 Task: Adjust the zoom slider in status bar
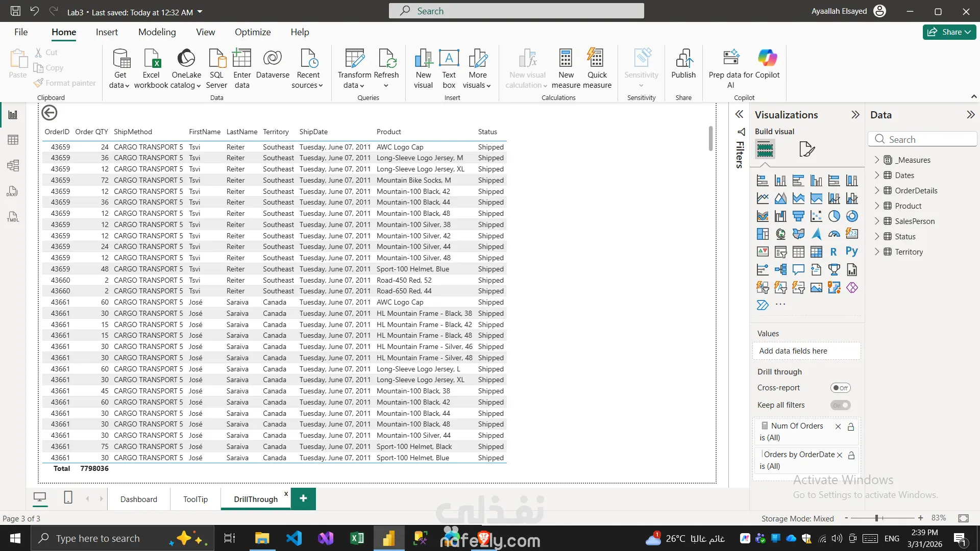coord(876,518)
